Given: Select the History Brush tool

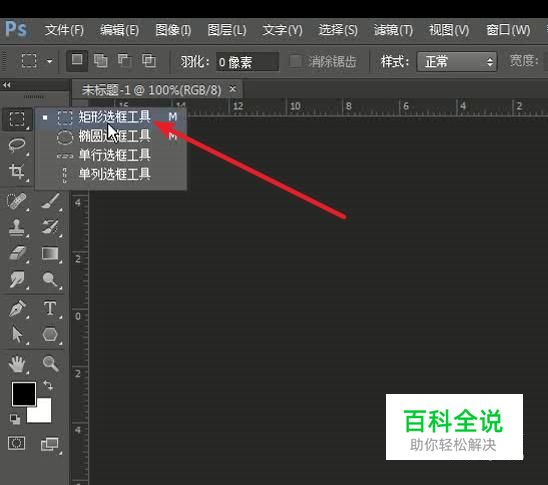Looking at the screenshot, I should 50,227.
